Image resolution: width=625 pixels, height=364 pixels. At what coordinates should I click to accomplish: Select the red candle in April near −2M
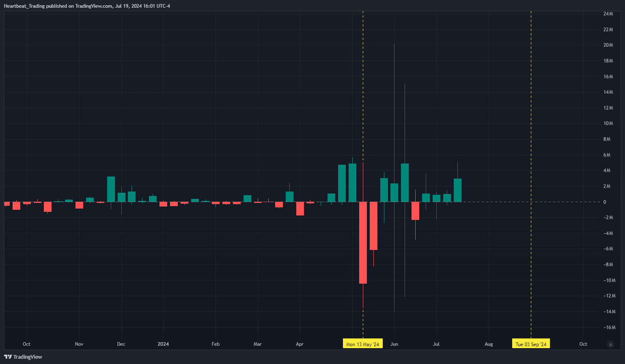tap(300, 209)
